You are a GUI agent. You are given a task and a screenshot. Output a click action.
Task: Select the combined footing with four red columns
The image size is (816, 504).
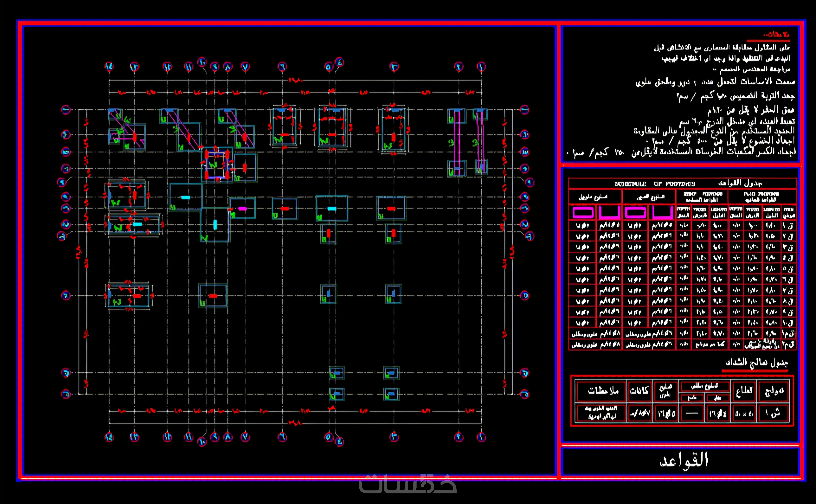point(217,165)
